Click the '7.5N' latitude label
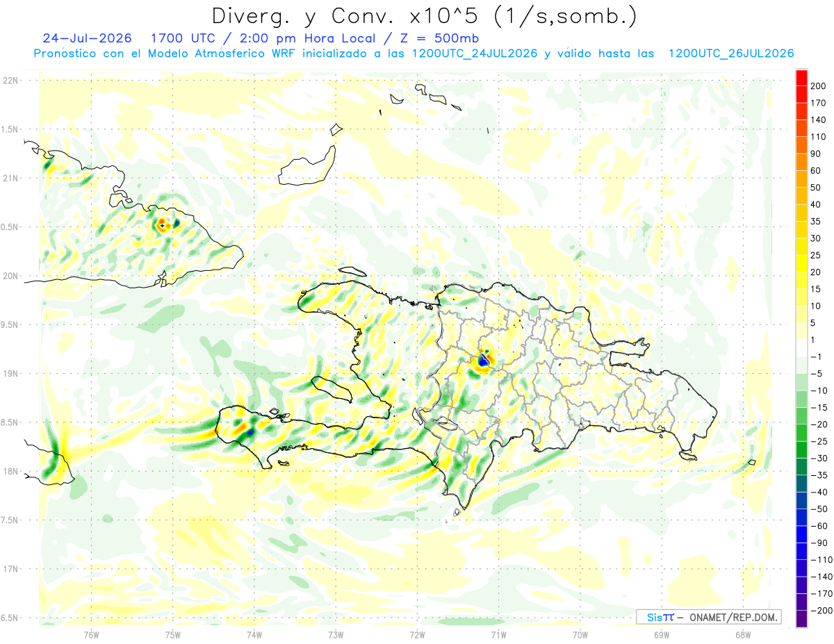 pyautogui.click(x=10, y=520)
